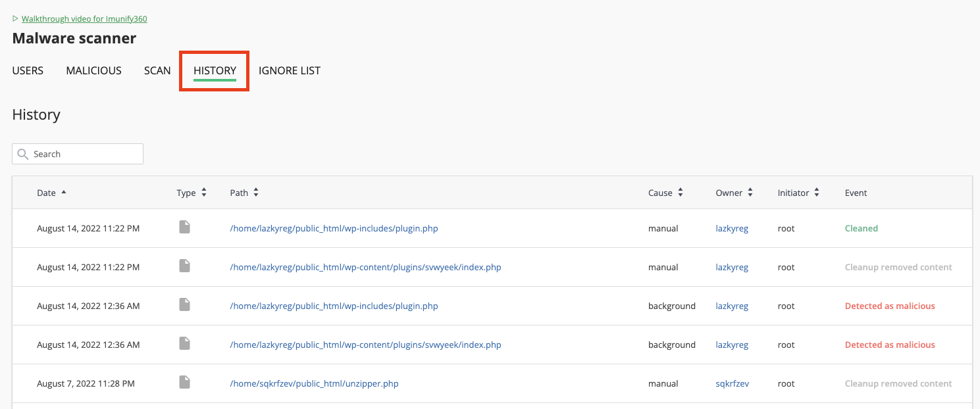Click file icon in 12:36 AM svwyeek/index.php row
The width and height of the screenshot is (980, 409).
pyautogui.click(x=185, y=343)
